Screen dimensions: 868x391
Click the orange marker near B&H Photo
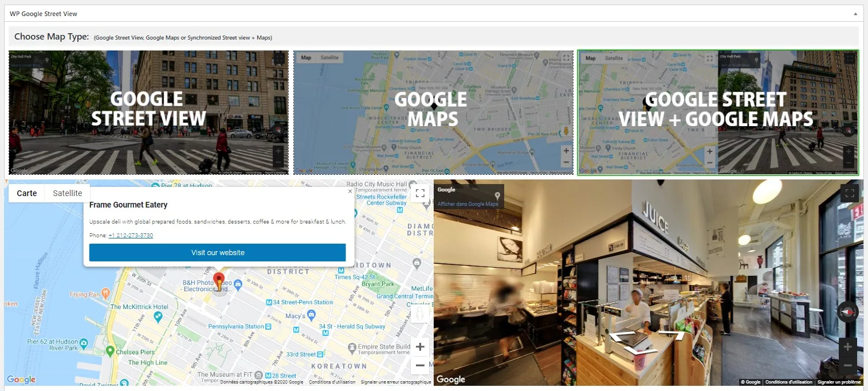(x=218, y=282)
